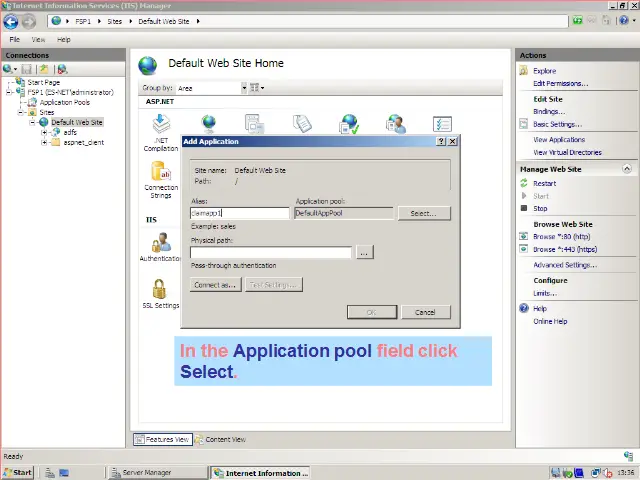Click the Explore icon in Actions pane
The width and height of the screenshot is (640, 480).
coord(524,71)
